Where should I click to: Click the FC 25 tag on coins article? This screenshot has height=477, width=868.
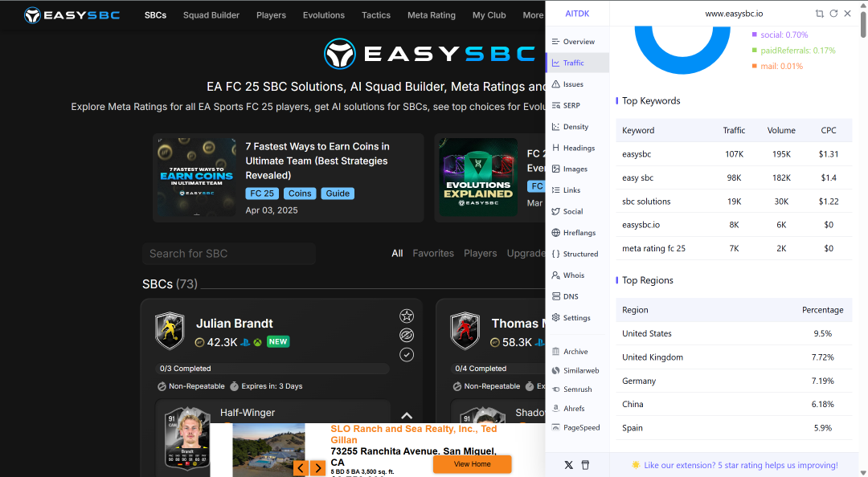click(x=262, y=193)
